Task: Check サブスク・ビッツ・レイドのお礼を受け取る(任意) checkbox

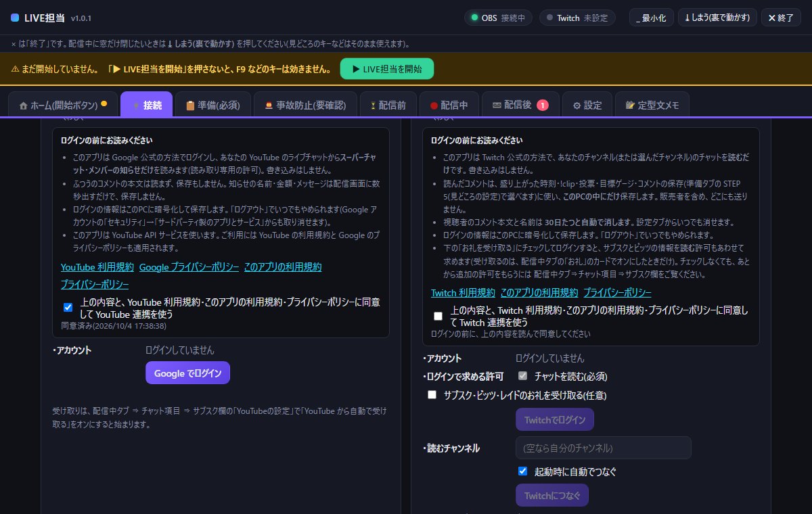Action: [432, 395]
